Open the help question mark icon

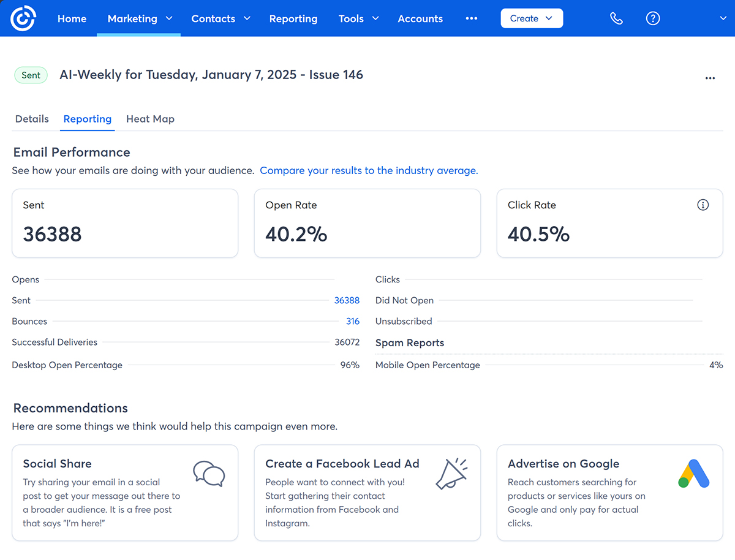click(653, 18)
